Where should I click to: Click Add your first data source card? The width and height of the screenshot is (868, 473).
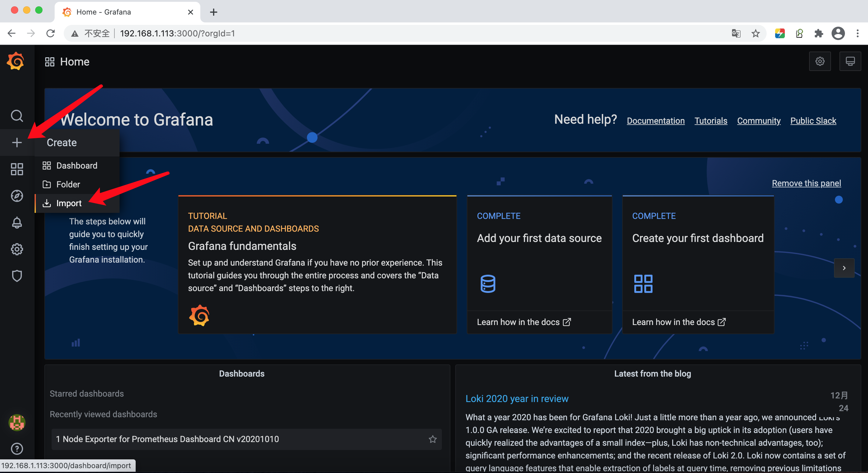pyautogui.click(x=539, y=265)
